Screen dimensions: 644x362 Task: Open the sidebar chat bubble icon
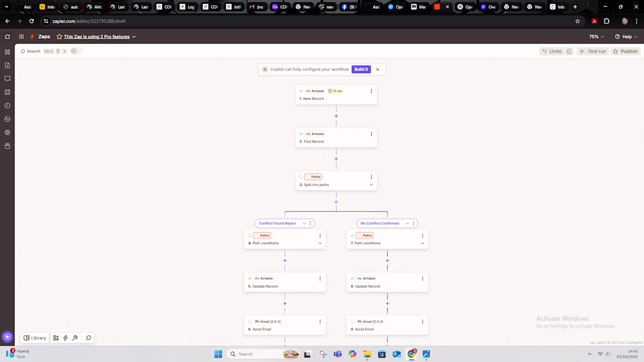tap(8, 79)
